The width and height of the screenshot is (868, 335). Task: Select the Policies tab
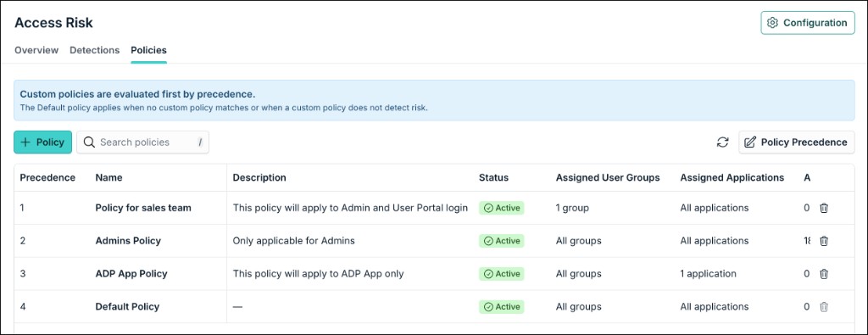[x=148, y=50]
